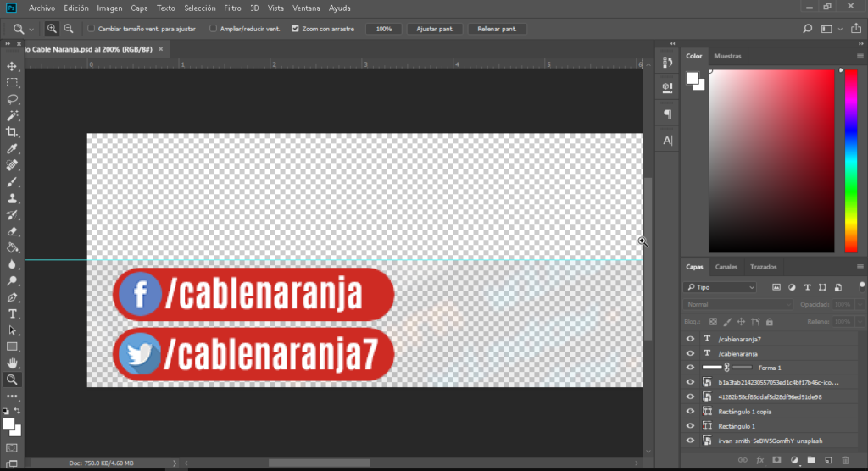Open the Opacidad value dropdown
Viewport: 868px width, 471px height.
(860, 304)
